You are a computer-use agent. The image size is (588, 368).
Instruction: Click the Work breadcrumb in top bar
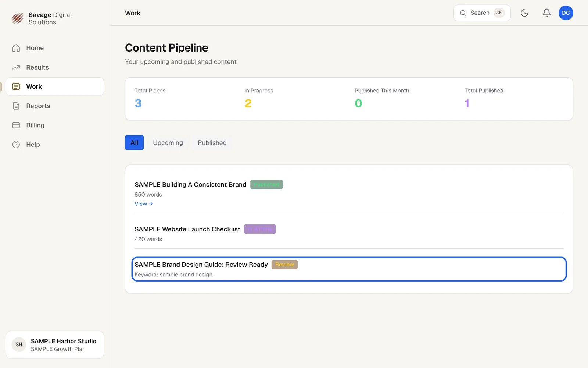click(x=133, y=13)
